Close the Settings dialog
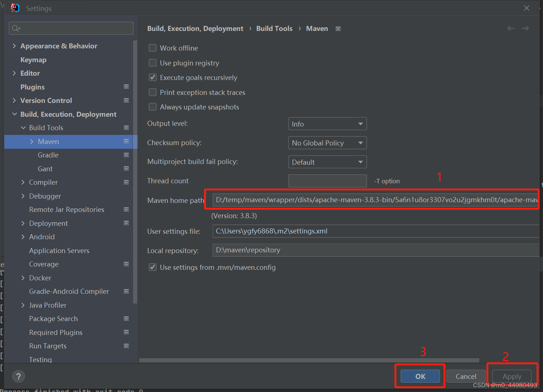 click(x=526, y=8)
